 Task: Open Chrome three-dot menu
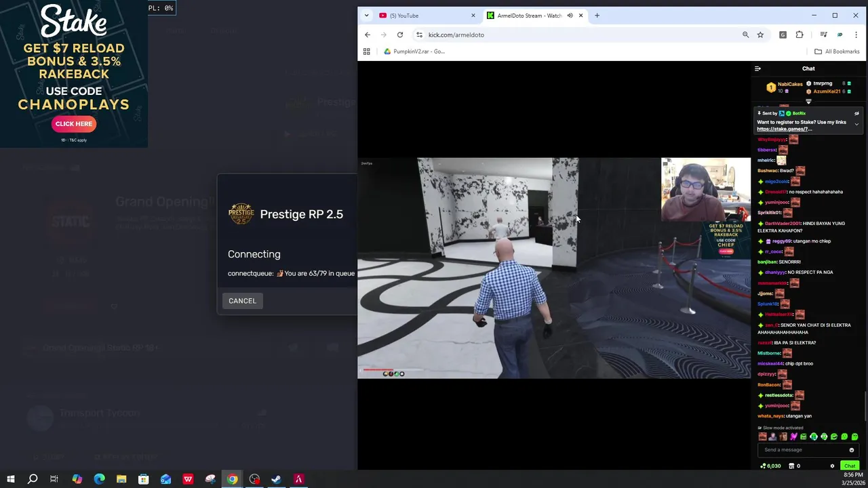pos(856,35)
